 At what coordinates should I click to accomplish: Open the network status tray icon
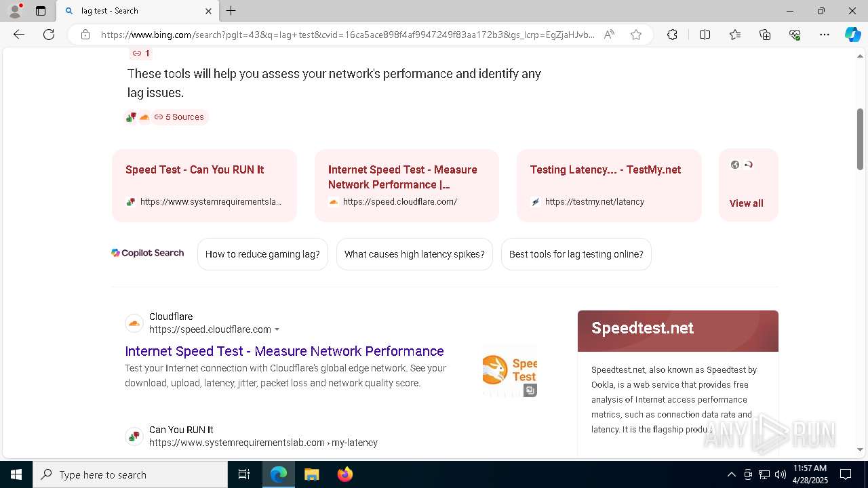coord(764,474)
